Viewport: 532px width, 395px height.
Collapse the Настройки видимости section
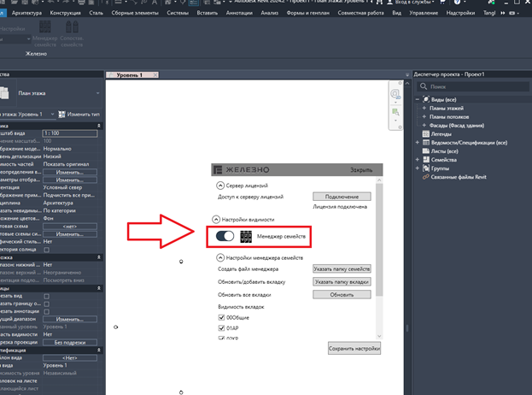(x=216, y=220)
